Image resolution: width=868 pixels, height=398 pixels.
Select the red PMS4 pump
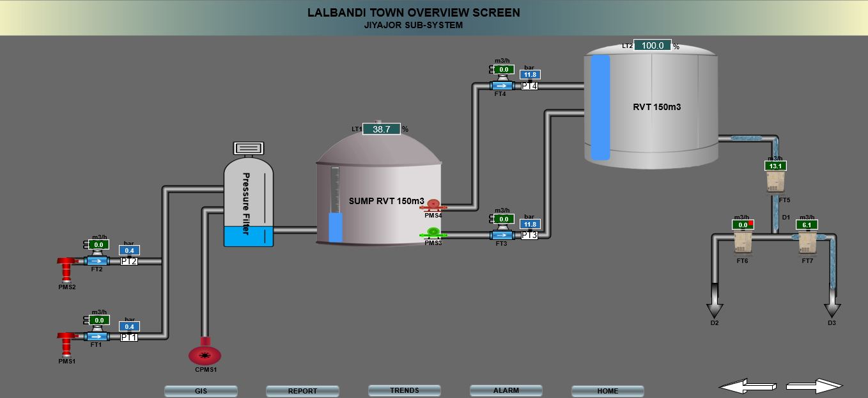(x=434, y=205)
